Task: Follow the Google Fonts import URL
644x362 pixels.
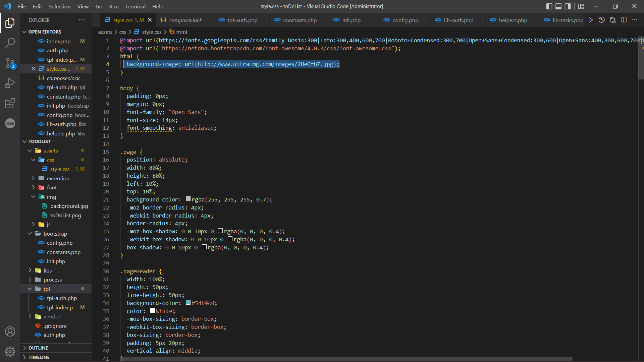Action: pyautogui.click(x=399, y=40)
